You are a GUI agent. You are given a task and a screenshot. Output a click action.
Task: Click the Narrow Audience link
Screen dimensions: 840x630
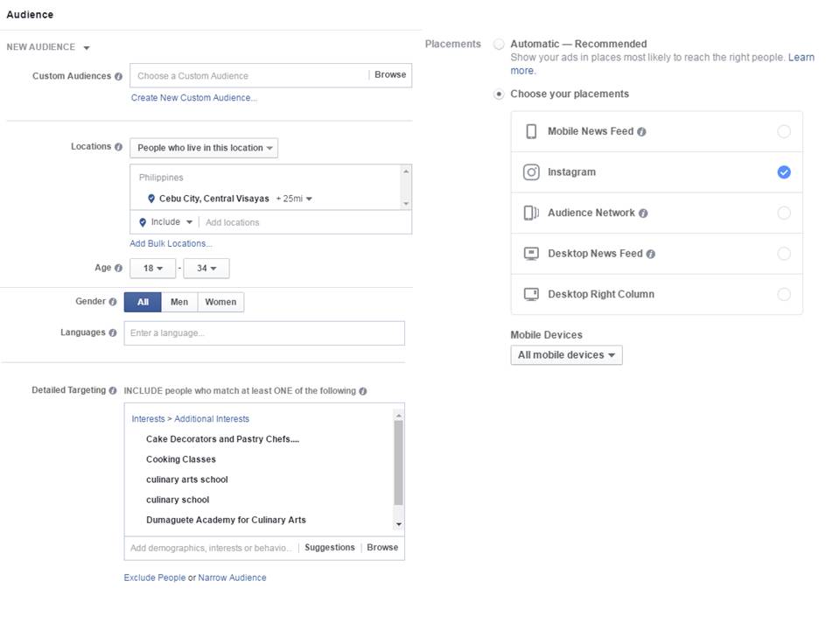(232, 577)
